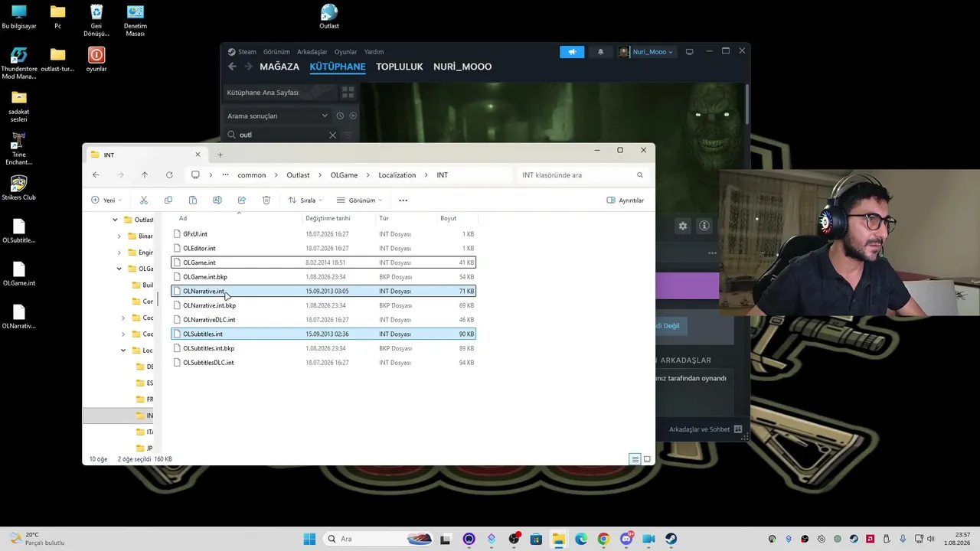Copy the selected files in Explorer toolbar
Viewport: 980px width, 551px height.
[168, 201]
